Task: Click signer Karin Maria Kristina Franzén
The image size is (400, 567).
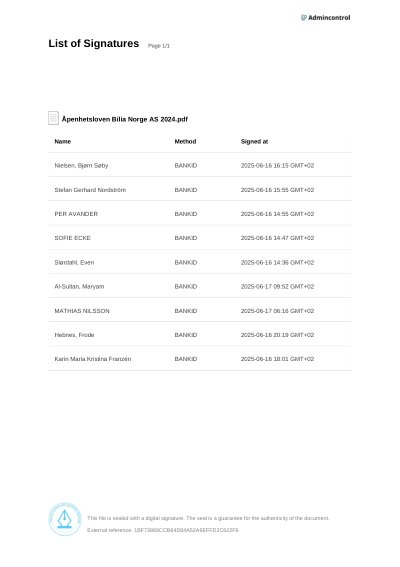Action: click(93, 359)
